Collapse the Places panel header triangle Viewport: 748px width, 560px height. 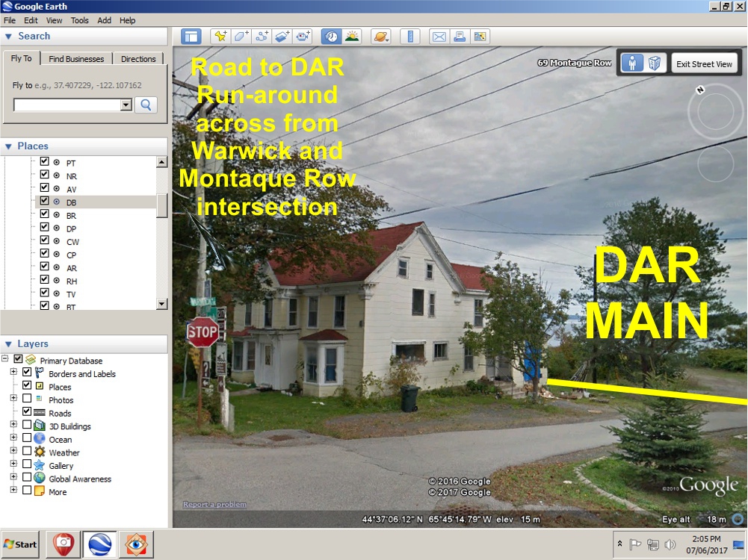(8, 146)
